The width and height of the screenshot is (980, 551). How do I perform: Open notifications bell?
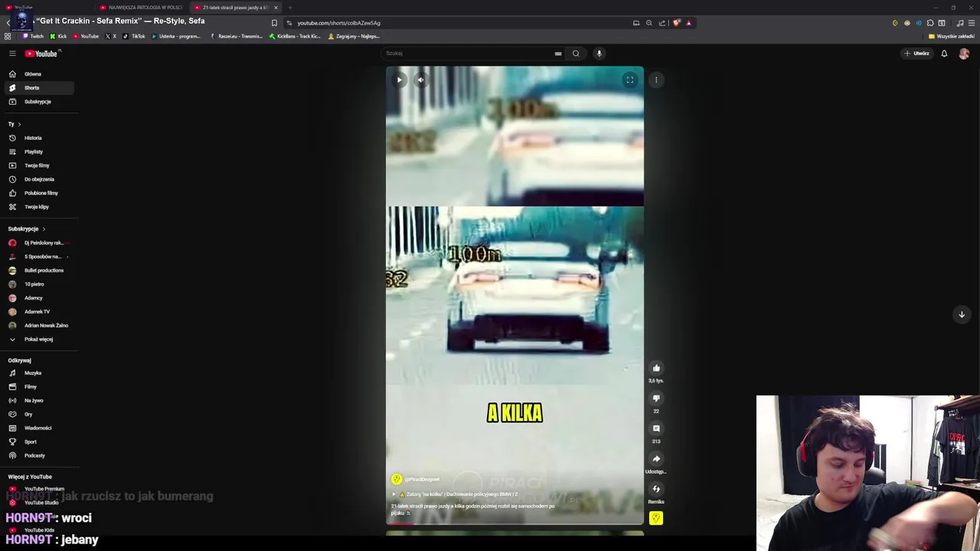[x=944, y=54]
